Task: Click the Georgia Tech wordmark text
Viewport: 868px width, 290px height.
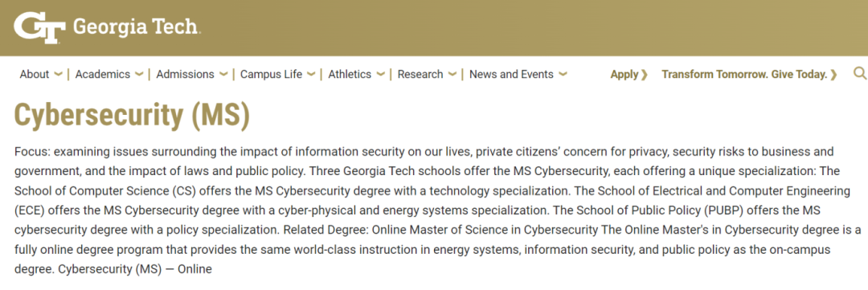Action: [136, 27]
